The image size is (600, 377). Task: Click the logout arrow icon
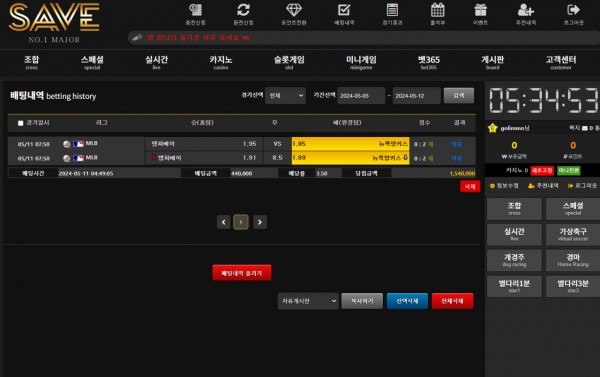(573, 10)
